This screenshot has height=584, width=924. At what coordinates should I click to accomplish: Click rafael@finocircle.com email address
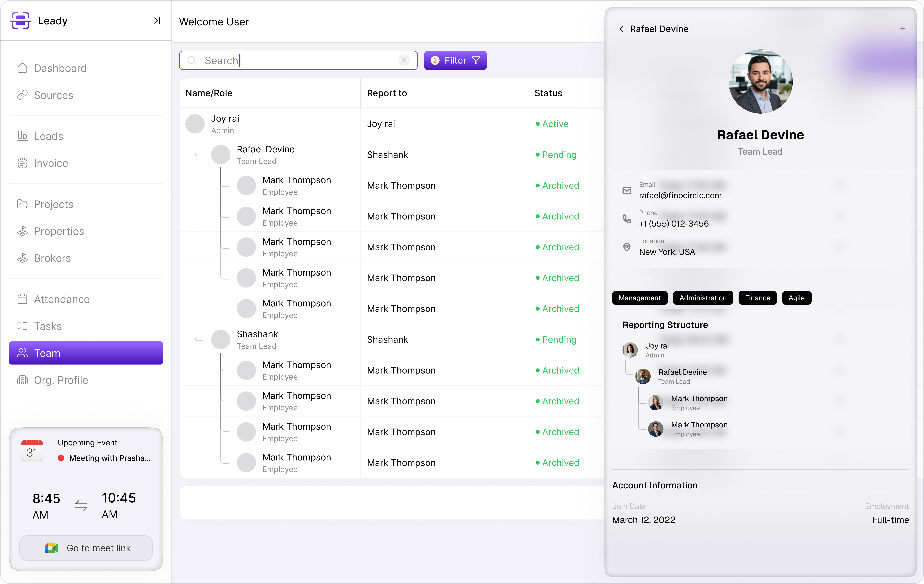point(680,196)
